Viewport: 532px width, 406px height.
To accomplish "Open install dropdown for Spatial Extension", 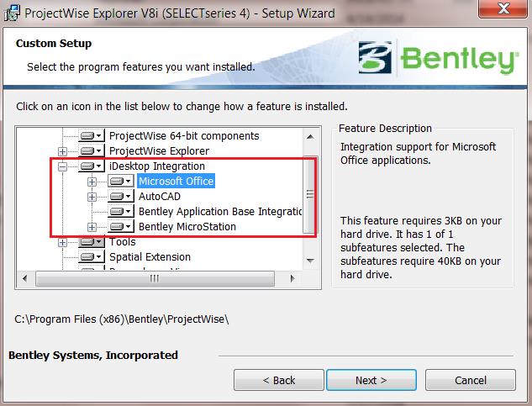I will coord(92,256).
